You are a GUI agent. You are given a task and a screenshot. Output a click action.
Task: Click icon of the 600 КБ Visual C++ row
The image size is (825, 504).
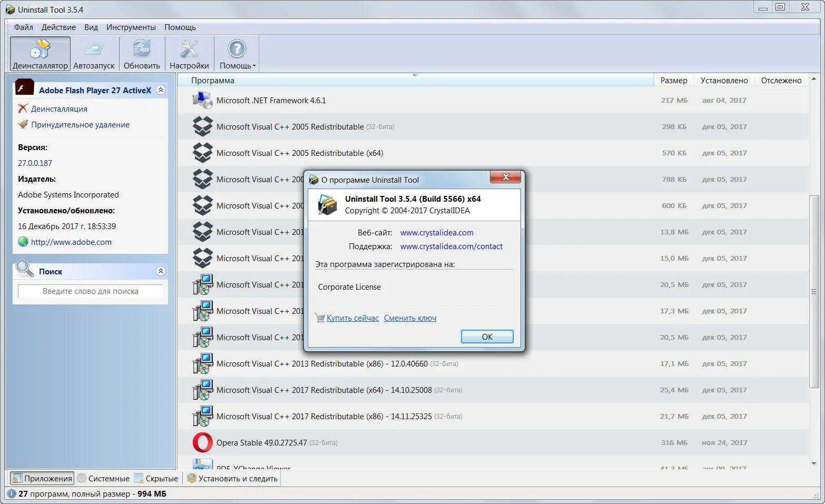(202, 205)
